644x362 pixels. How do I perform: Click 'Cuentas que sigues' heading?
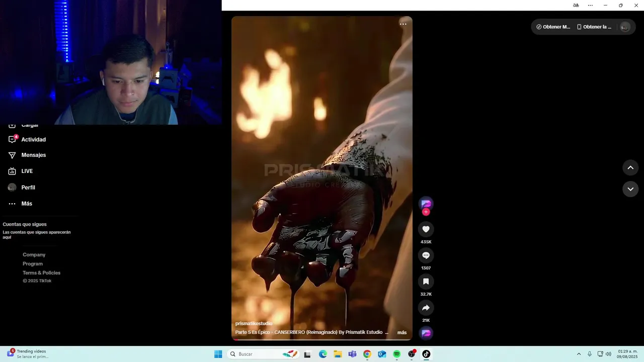(x=25, y=224)
